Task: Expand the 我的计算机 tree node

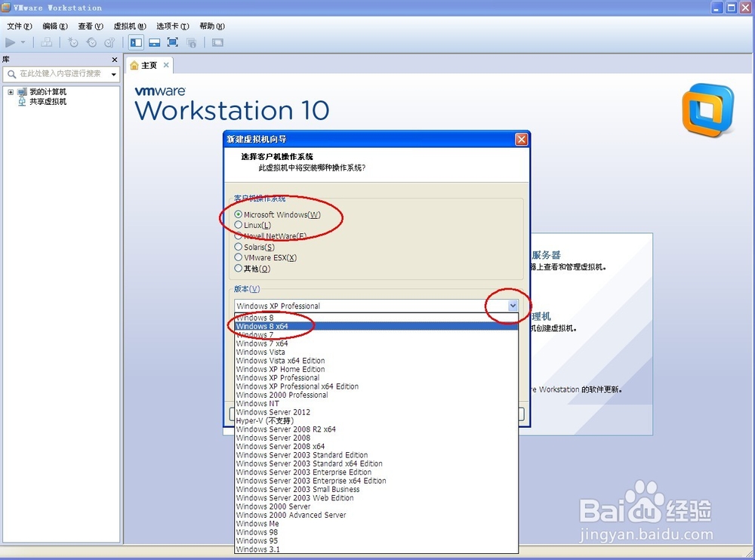Action: (x=11, y=92)
